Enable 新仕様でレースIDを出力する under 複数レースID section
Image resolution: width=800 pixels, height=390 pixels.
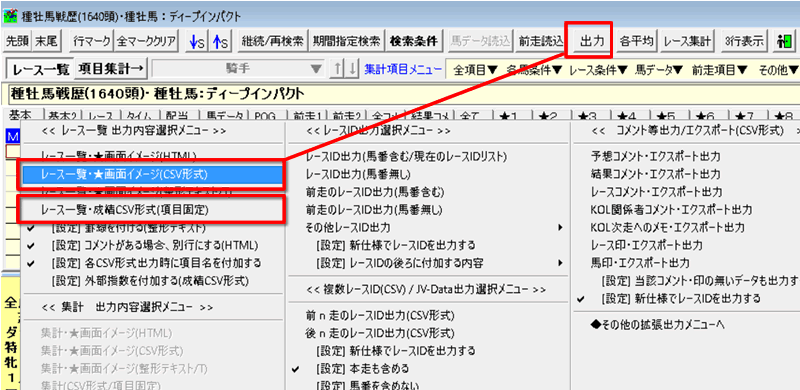pos(395,351)
